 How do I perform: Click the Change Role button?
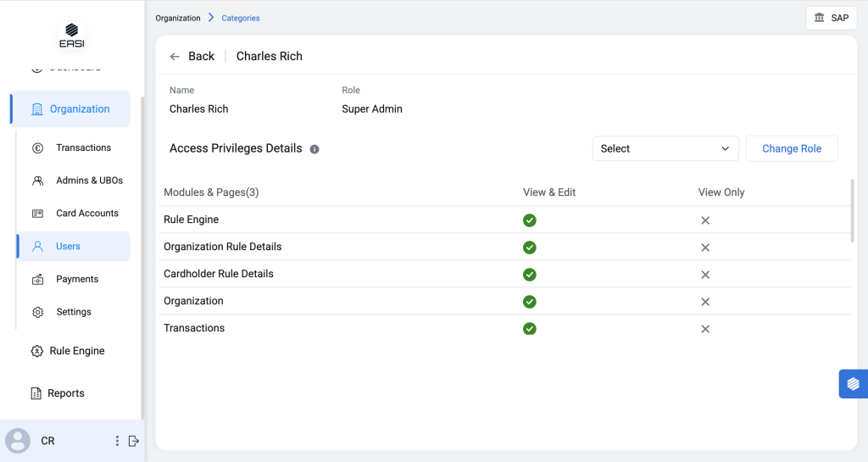791,148
